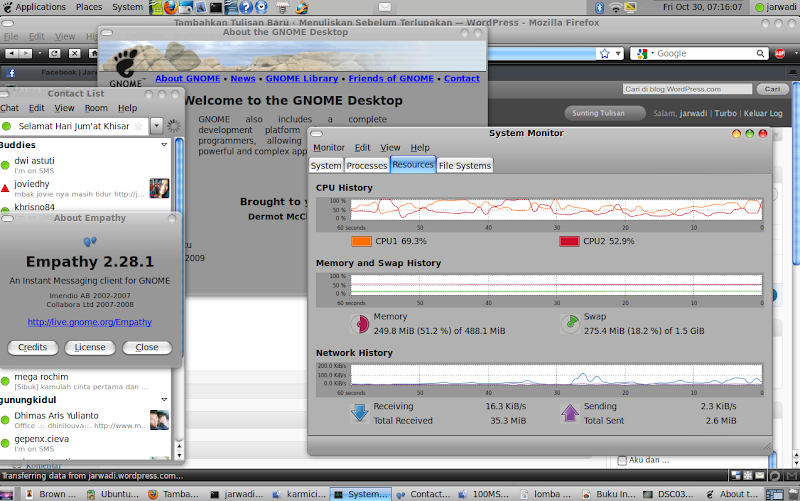The height and width of the screenshot is (501, 800).
Task: Open the bookmark star dropdown arrow
Action: 618,54
